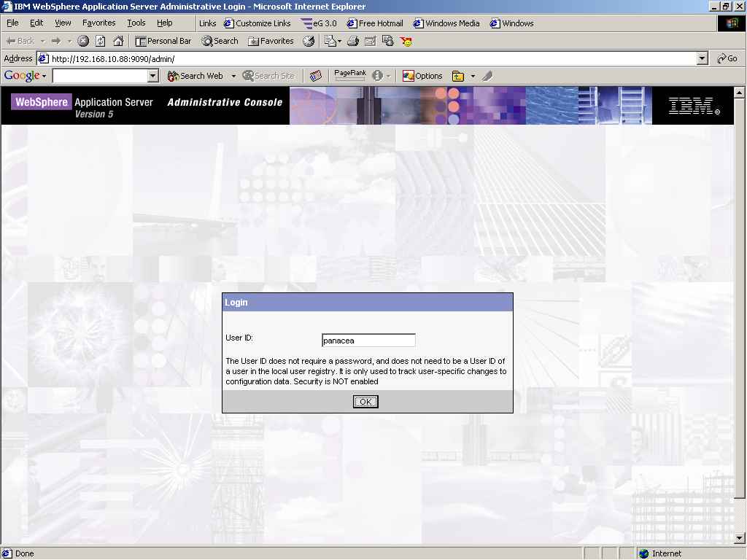Click inside the Google search field
Image resolution: width=747 pixels, height=560 pixels.
(100, 76)
